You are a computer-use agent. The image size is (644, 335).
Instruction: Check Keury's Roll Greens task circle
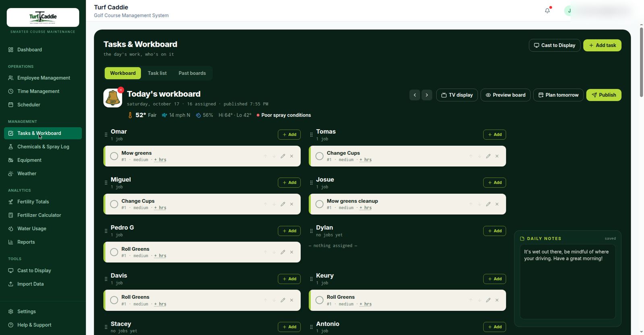point(320,300)
